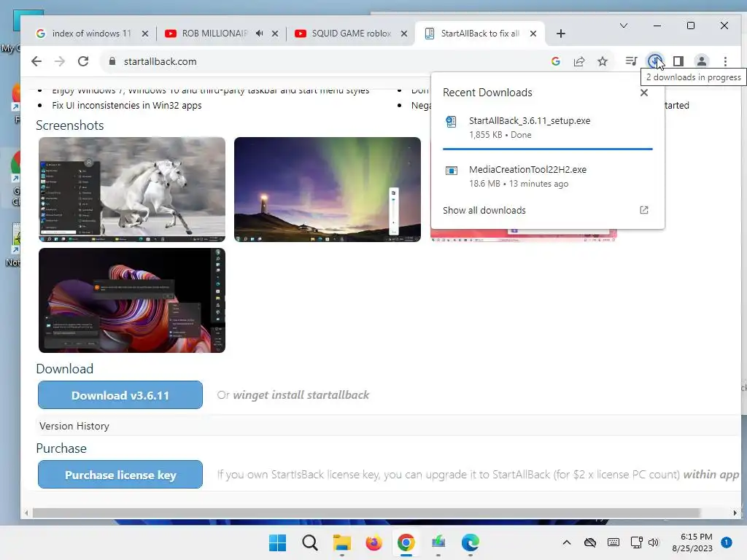
Task: Toggle the downloads toolbar icon
Action: point(654,61)
